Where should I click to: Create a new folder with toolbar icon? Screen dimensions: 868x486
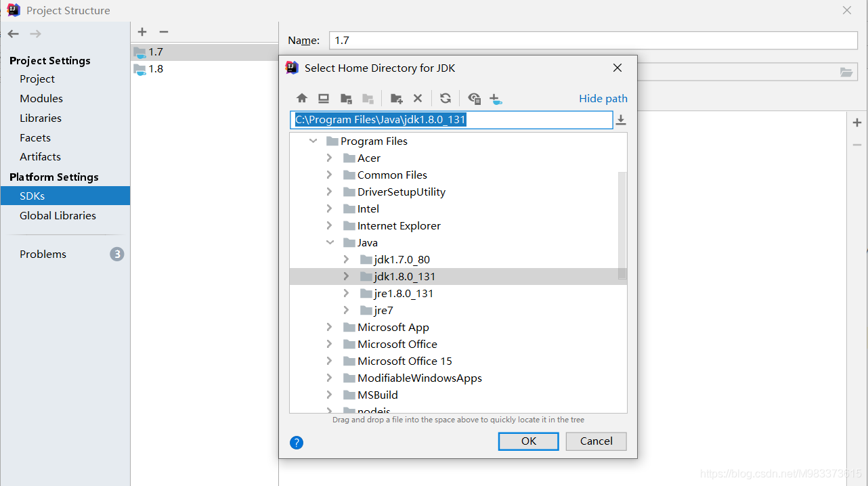pyautogui.click(x=397, y=99)
